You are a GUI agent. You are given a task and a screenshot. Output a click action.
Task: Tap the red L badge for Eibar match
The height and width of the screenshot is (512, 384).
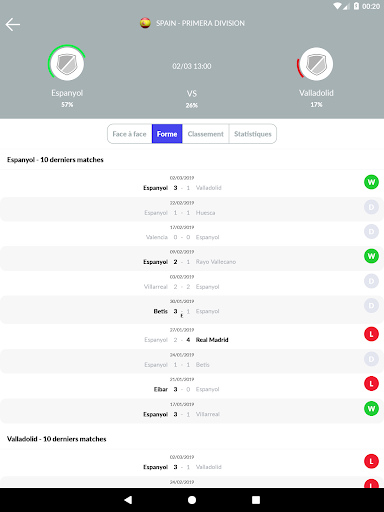pyautogui.click(x=371, y=384)
